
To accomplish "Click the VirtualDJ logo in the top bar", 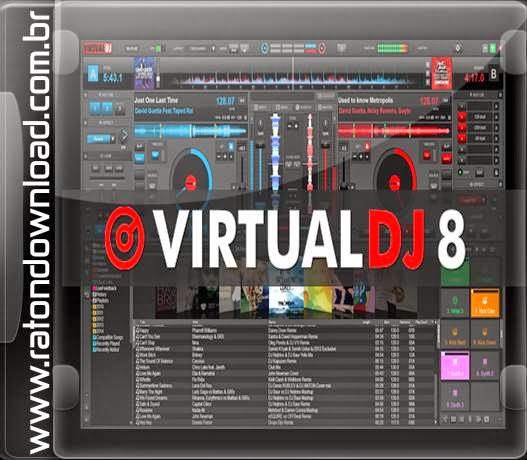I will point(97,48).
